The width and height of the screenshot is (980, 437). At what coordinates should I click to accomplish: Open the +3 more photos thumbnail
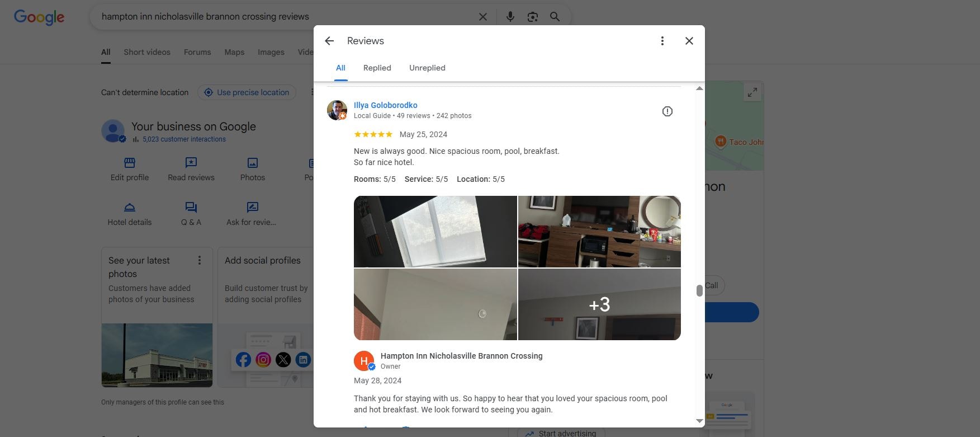[x=599, y=304]
